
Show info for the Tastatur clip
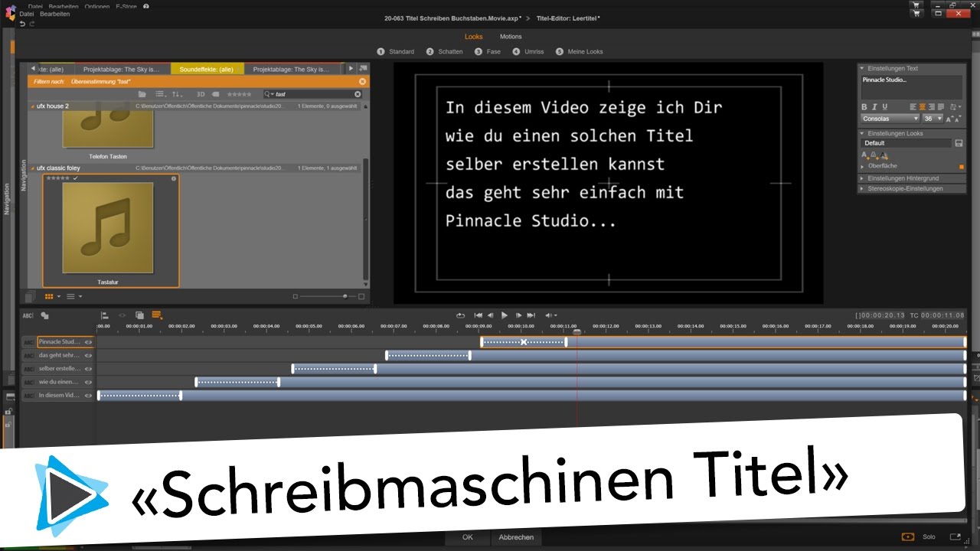(174, 178)
